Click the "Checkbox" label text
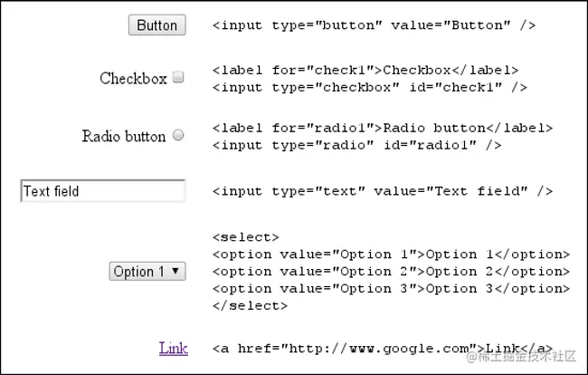The width and height of the screenshot is (588, 375). 133,79
